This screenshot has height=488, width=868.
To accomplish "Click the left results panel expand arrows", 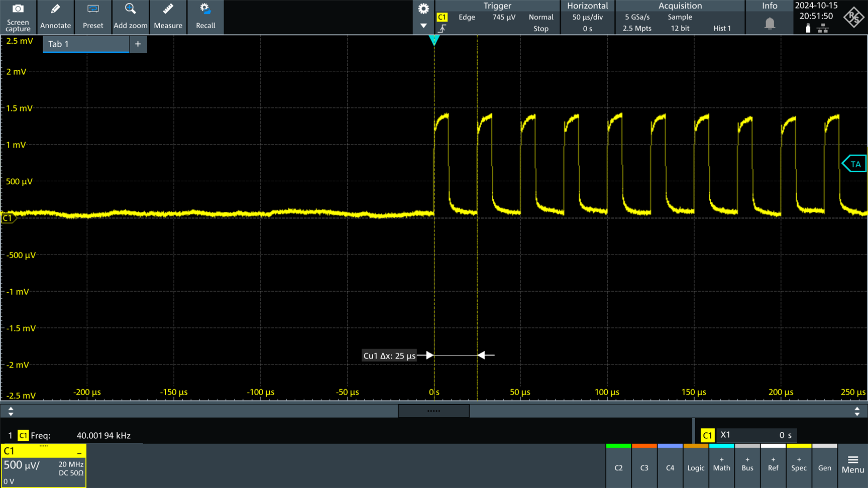I will click(11, 411).
